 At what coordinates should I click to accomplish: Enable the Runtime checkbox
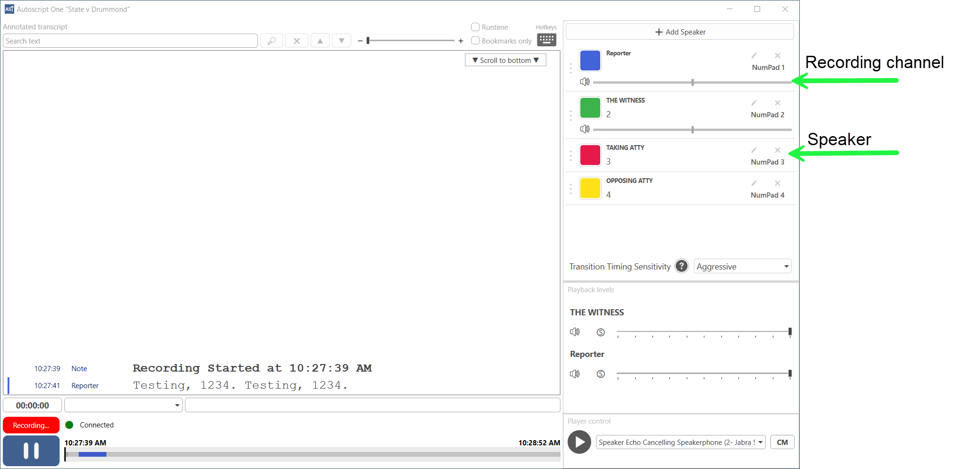pos(475,27)
